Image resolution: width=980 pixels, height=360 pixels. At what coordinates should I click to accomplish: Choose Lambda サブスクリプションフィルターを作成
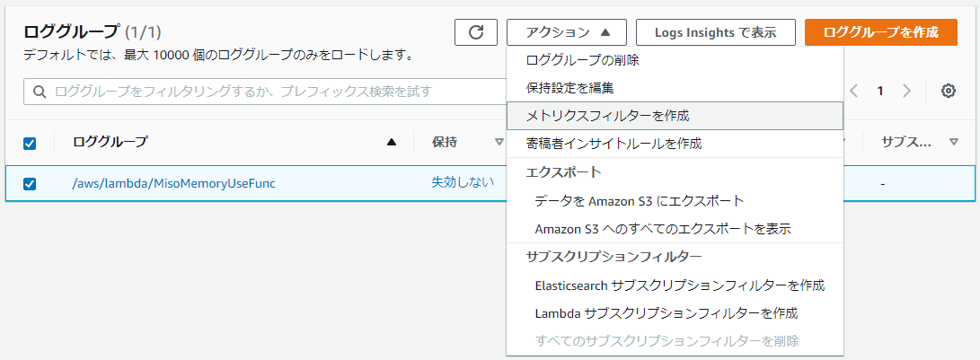[x=666, y=313]
